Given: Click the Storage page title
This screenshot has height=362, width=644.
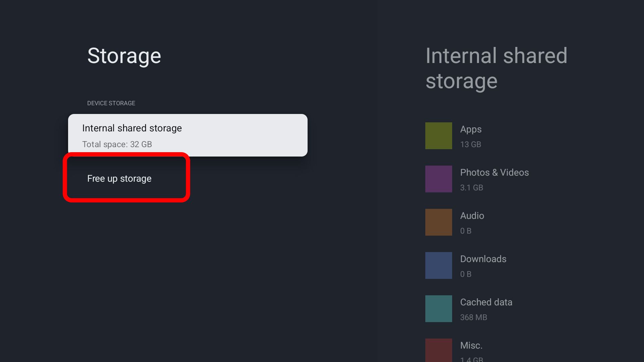Looking at the screenshot, I should 124,56.
